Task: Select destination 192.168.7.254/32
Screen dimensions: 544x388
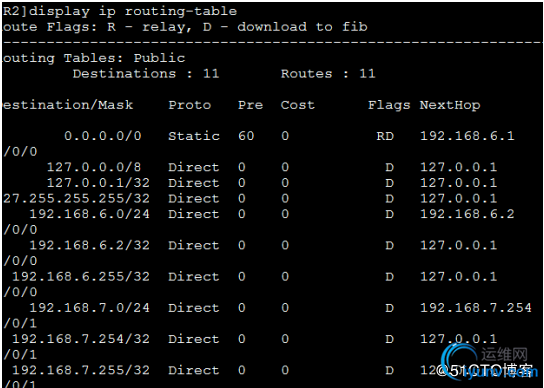Action: (81, 339)
